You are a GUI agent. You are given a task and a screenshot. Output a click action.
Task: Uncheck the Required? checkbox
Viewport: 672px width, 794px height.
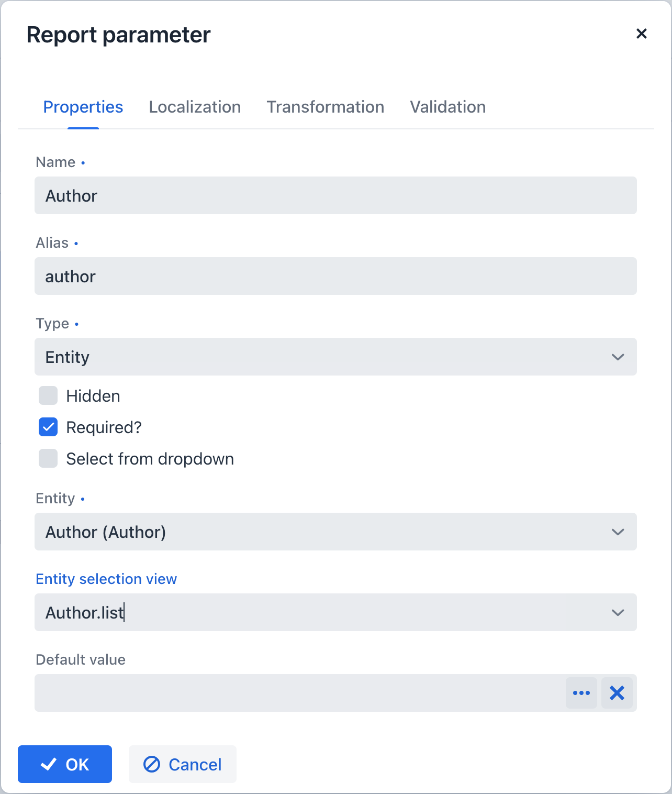48,427
